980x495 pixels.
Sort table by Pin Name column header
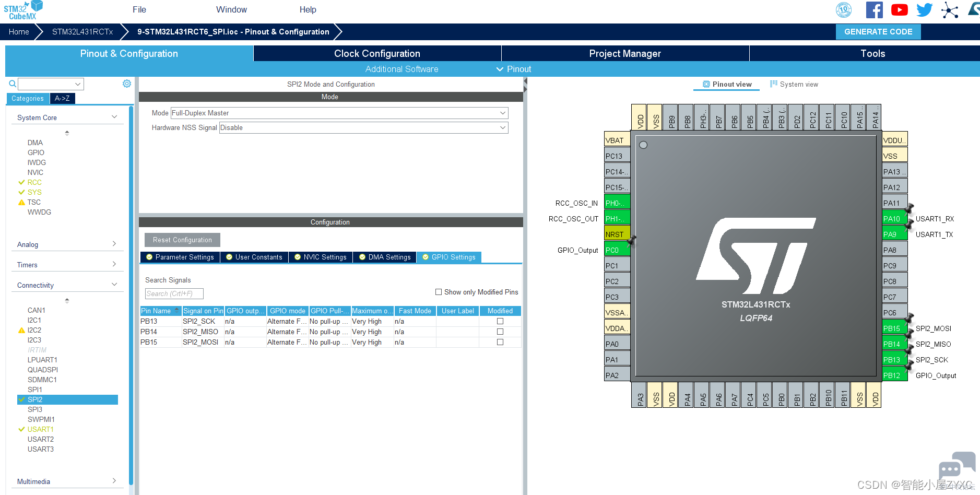pyautogui.click(x=160, y=311)
